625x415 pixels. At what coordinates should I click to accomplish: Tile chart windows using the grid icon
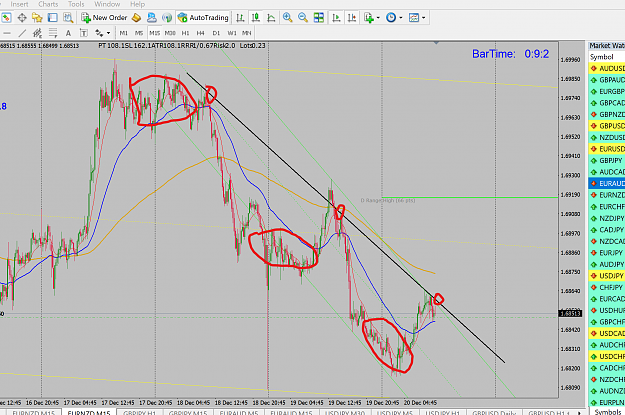(x=318, y=18)
